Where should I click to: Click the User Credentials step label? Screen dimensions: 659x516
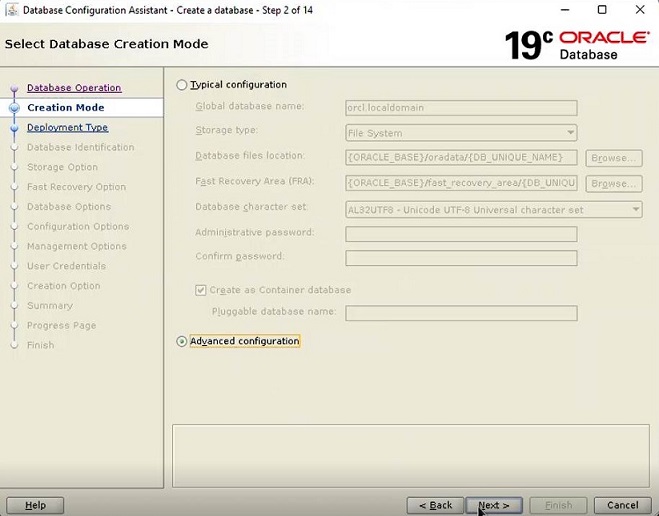click(x=66, y=266)
